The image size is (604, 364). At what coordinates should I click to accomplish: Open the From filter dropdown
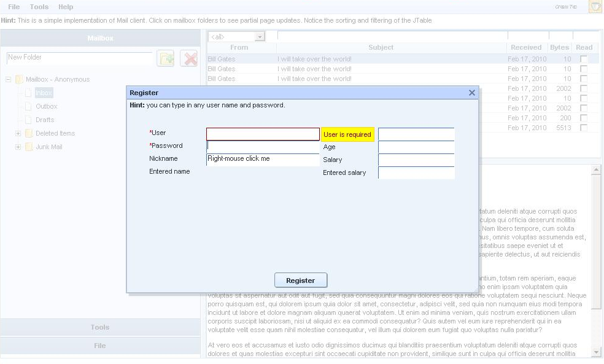click(x=260, y=37)
